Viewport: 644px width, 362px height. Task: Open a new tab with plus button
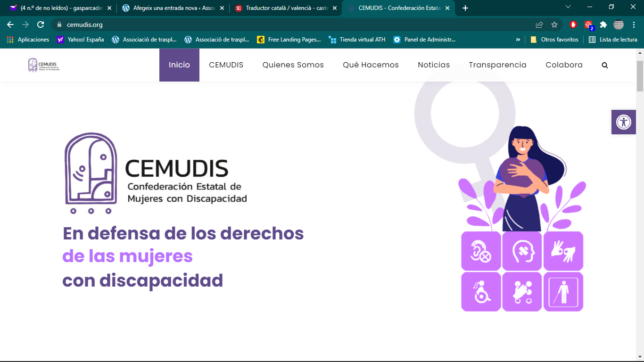point(465,8)
